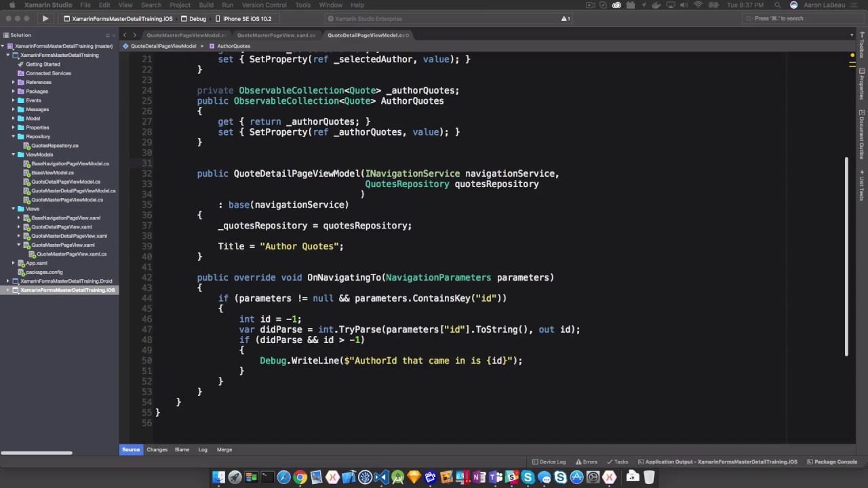Close the Solution pad

[114, 35]
